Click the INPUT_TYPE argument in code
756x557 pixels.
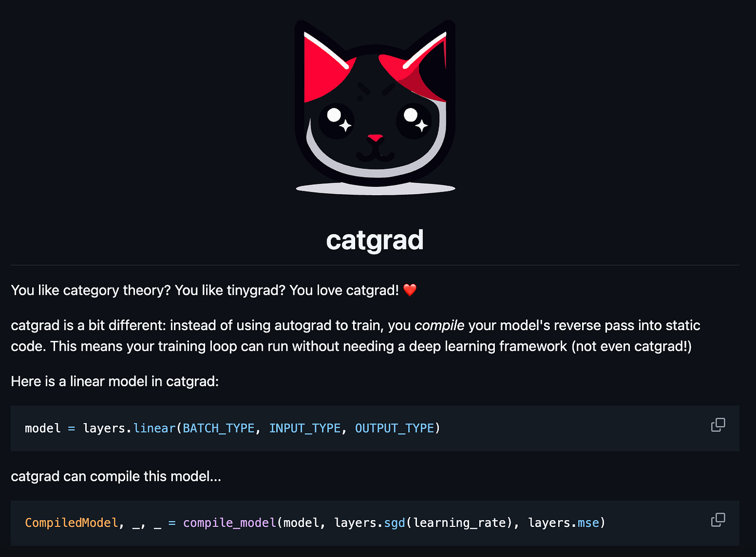(x=305, y=428)
